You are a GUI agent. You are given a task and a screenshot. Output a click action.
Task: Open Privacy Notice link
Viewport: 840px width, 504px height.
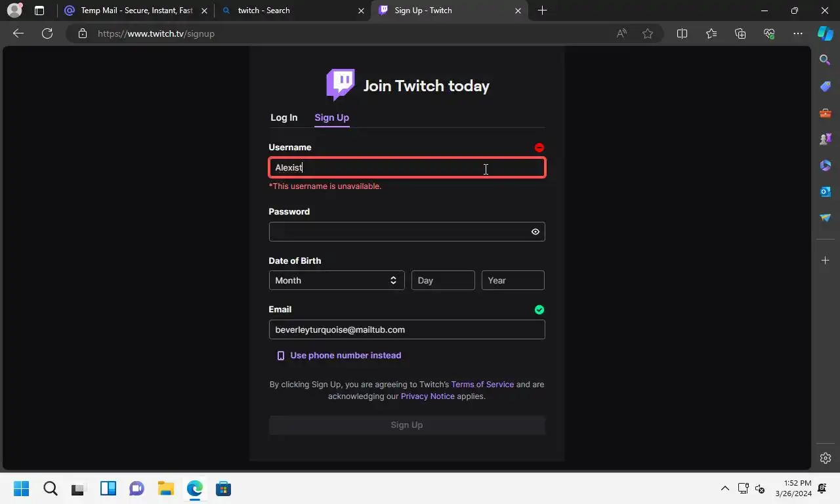428,396
